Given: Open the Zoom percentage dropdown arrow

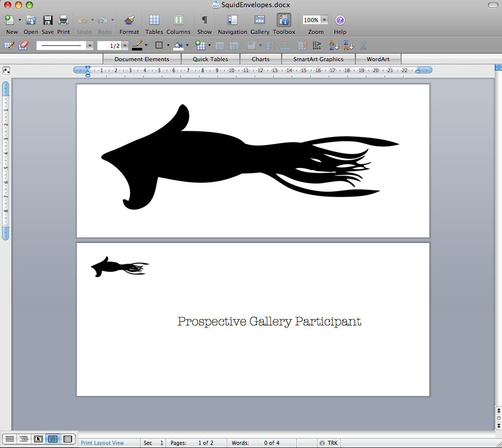Looking at the screenshot, I should [x=324, y=20].
